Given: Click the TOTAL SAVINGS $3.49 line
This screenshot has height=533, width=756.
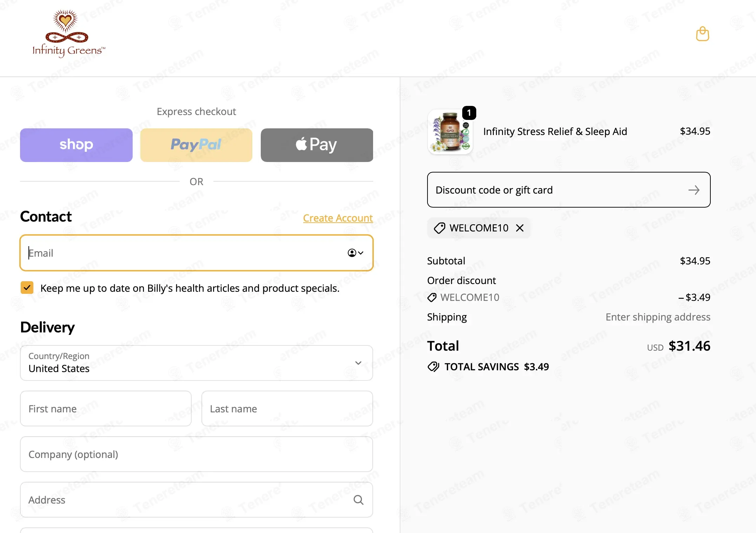Looking at the screenshot, I should [x=488, y=367].
